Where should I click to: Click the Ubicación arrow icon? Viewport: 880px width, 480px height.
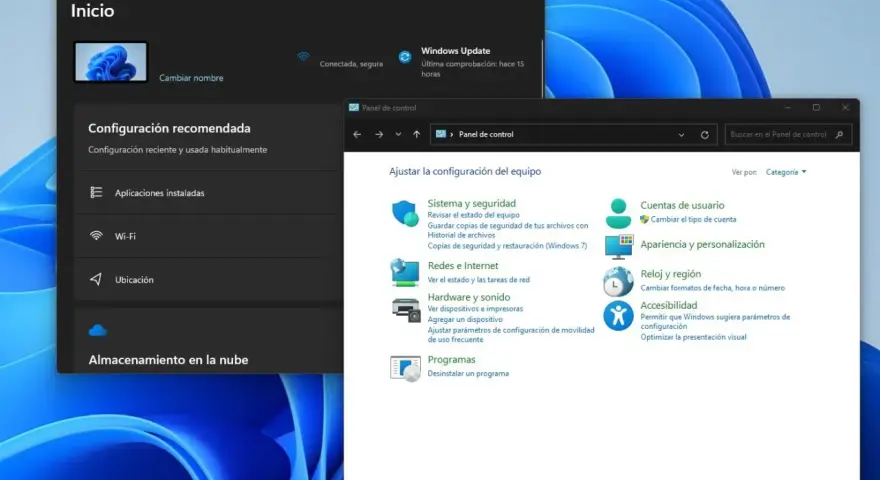pos(96,279)
